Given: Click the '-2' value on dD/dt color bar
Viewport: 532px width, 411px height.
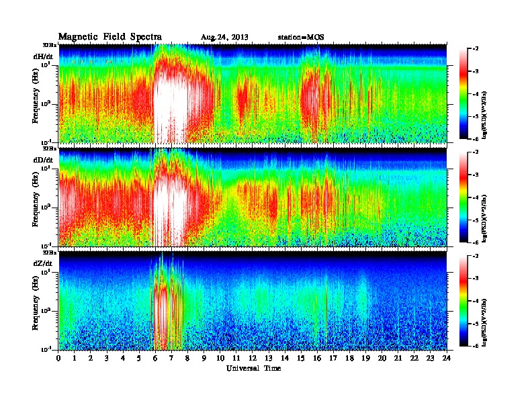Looking at the screenshot, I should click(476, 152).
